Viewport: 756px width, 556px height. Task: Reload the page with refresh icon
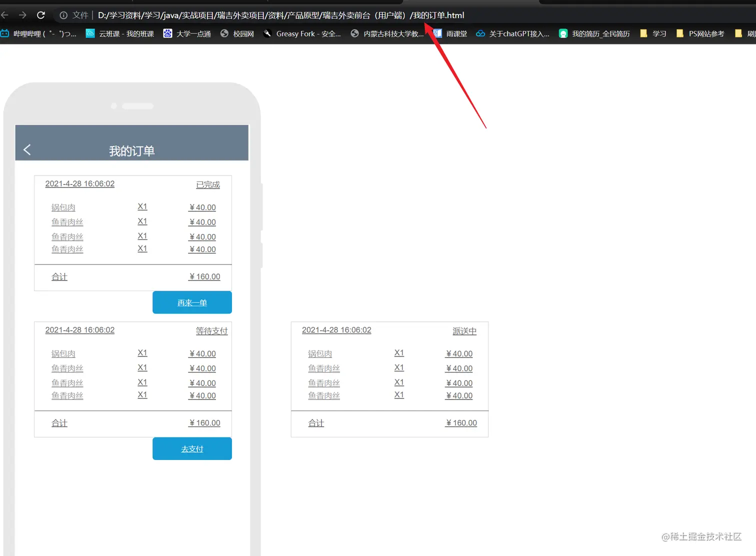pos(41,15)
